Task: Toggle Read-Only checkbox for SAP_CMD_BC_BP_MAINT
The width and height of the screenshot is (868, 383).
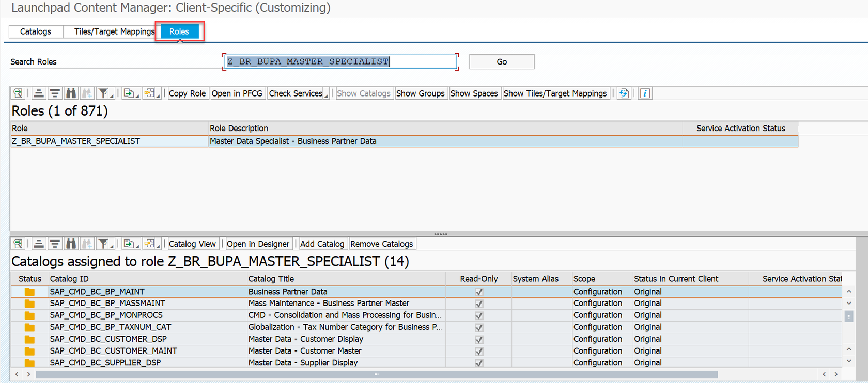Action: tap(479, 292)
